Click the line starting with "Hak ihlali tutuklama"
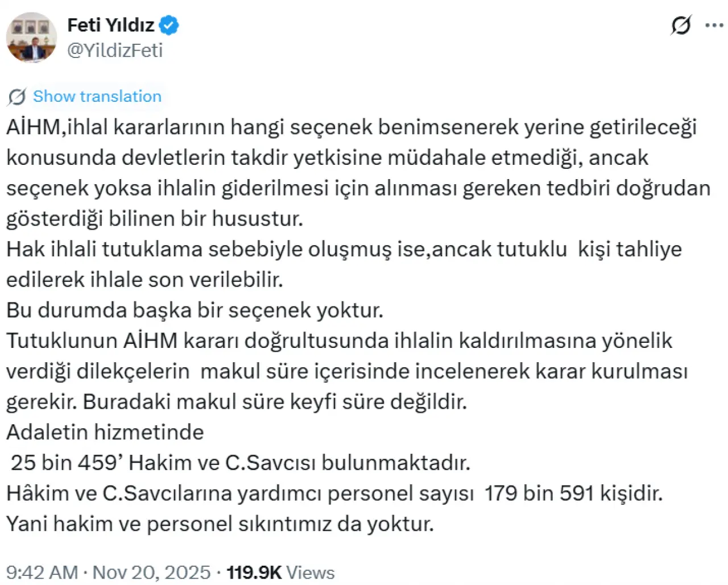728x585 pixels. pos(344,249)
